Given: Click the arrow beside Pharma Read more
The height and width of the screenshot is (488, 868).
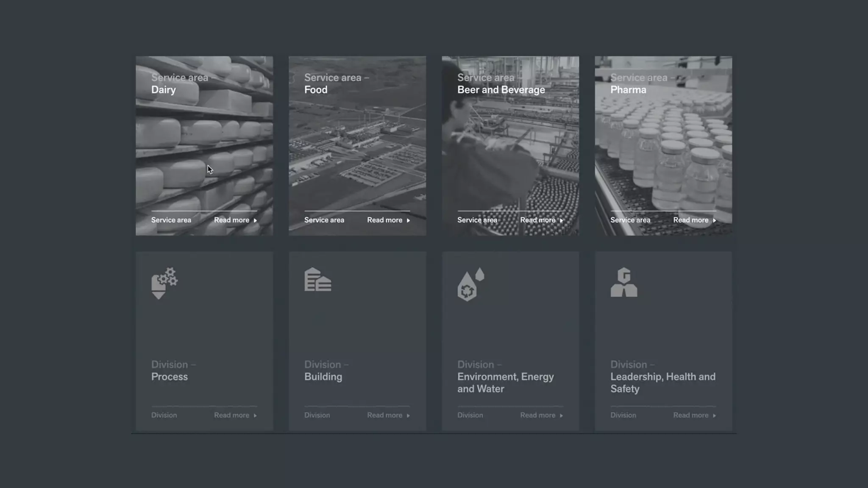Looking at the screenshot, I should tap(714, 220).
